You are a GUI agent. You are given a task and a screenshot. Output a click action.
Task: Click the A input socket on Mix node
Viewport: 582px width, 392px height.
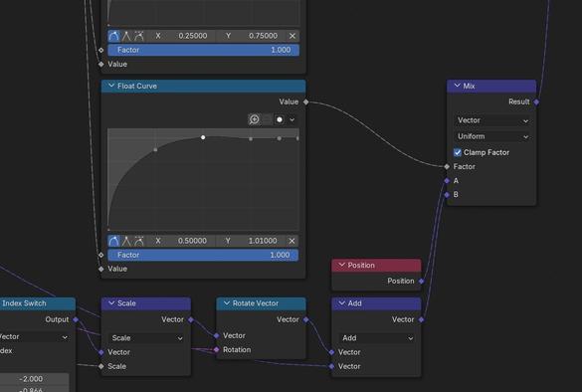[x=447, y=181]
